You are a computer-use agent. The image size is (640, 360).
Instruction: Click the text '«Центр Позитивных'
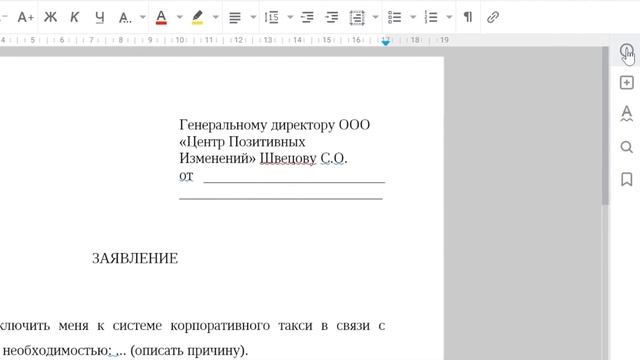coord(242,142)
